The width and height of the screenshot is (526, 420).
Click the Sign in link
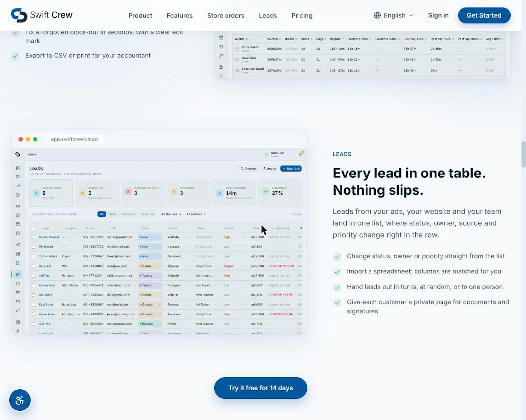pyautogui.click(x=438, y=15)
